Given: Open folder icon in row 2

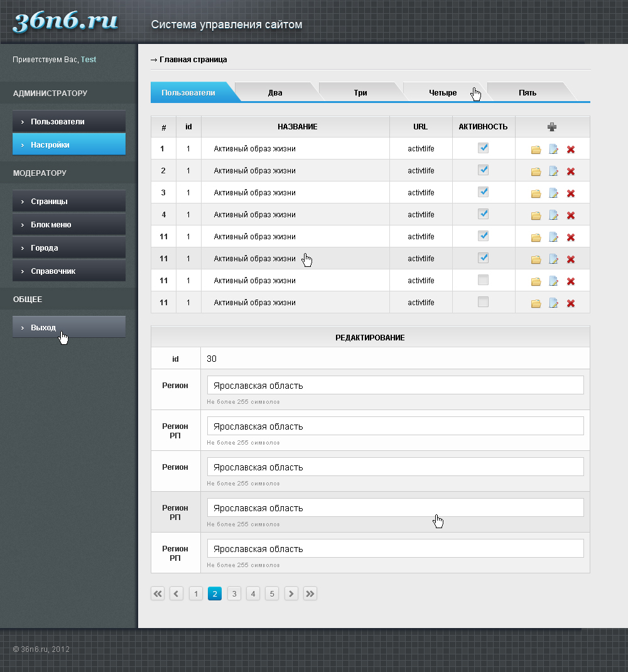Looking at the screenshot, I should coord(536,171).
